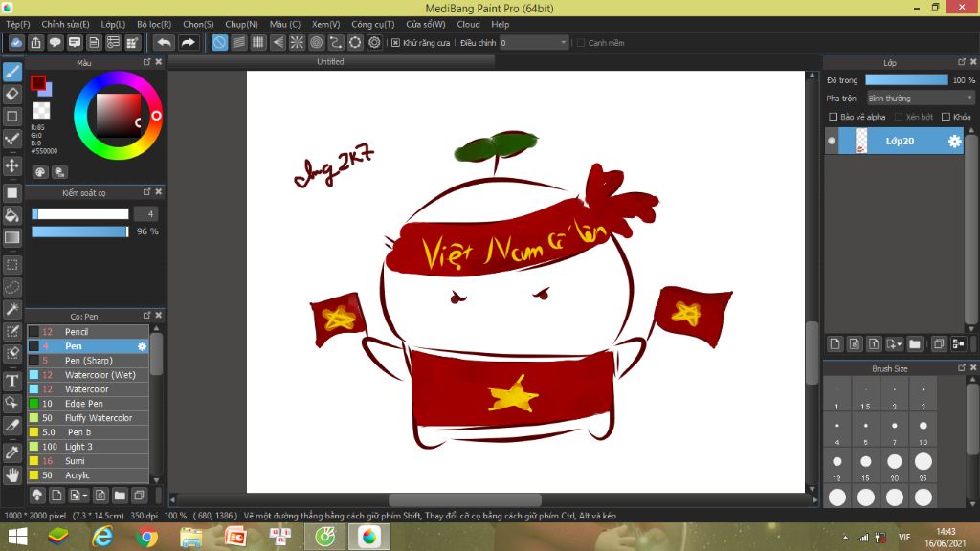The height and width of the screenshot is (551, 980).
Task: Enable Bảo vệ alpha checkbox
Action: coord(834,117)
